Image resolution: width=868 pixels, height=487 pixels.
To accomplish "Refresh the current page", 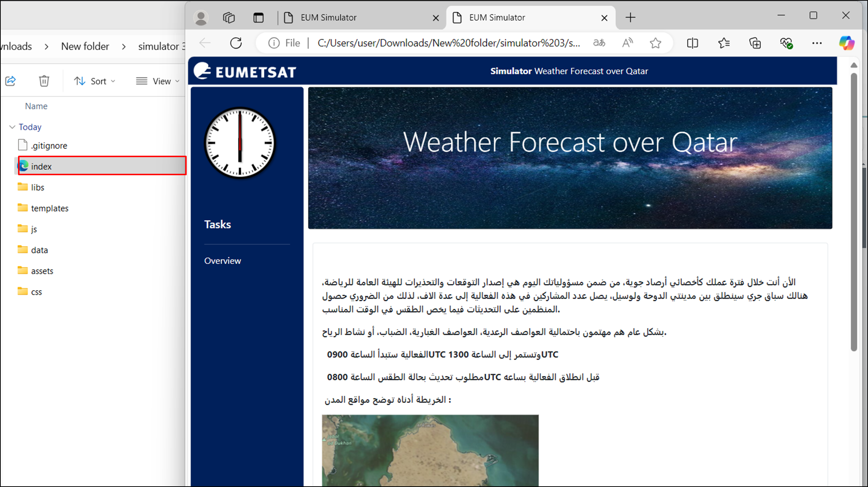I will [x=236, y=43].
